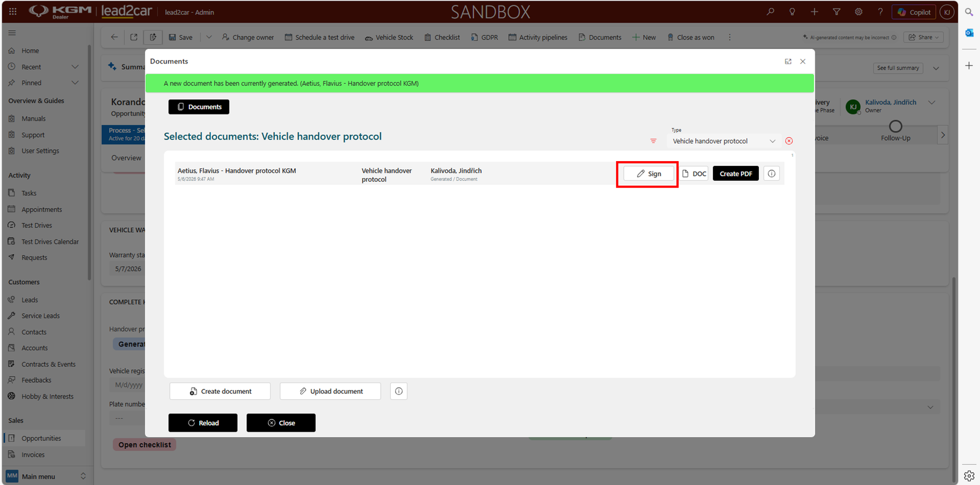Collapse the summary chevron beside See full summary
This screenshot has height=485, width=980.
pyautogui.click(x=936, y=68)
